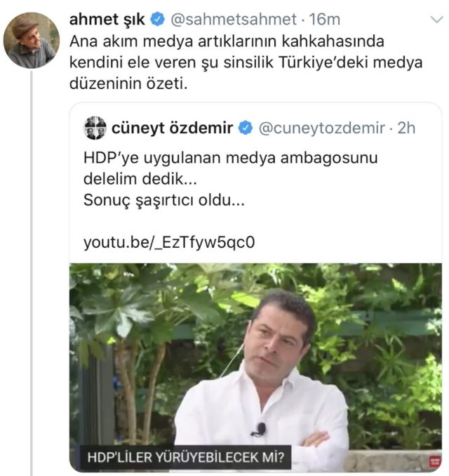Open the quoted tweet video thumbnail
The image size is (449, 476).
pos(255,367)
